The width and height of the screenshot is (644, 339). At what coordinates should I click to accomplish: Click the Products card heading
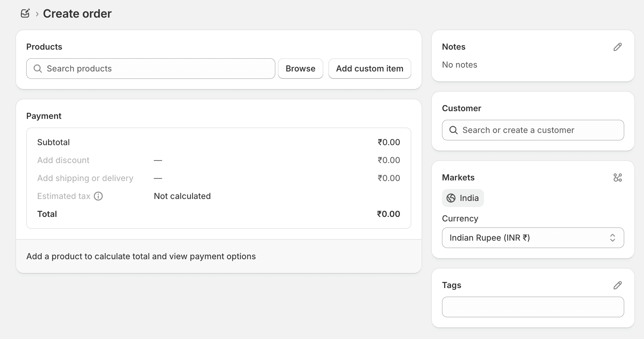pyautogui.click(x=44, y=47)
